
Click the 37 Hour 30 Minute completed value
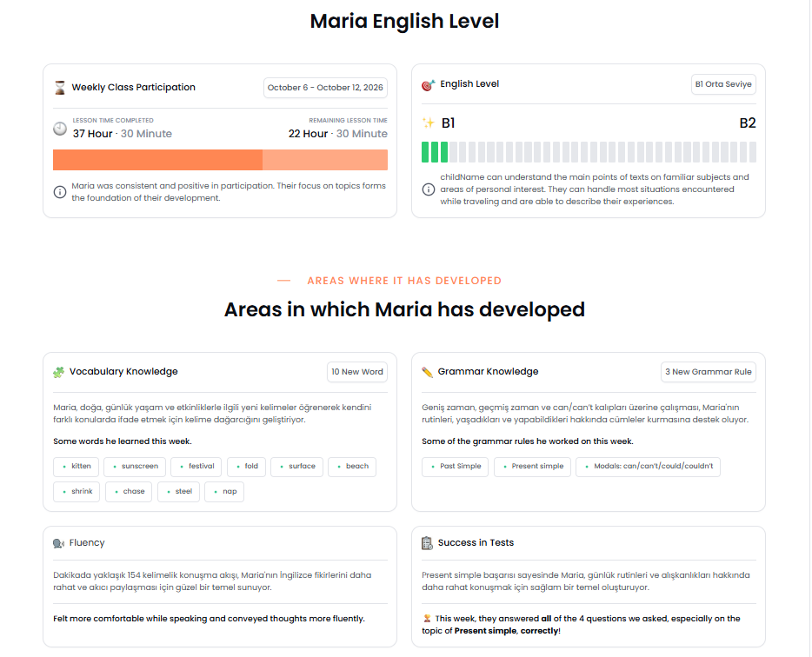tap(123, 134)
